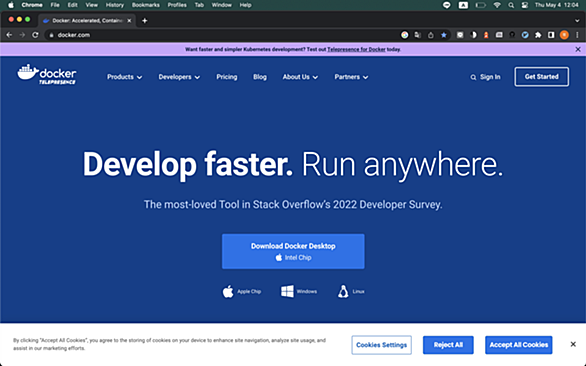
Task: Open the Bookmarks menu
Action: (146, 5)
